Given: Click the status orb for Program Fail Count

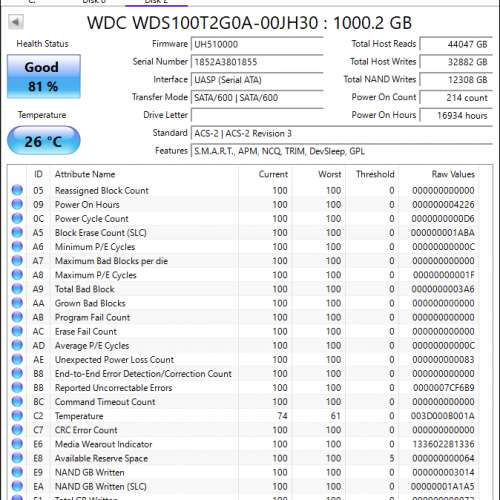Looking at the screenshot, I should (17, 317).
